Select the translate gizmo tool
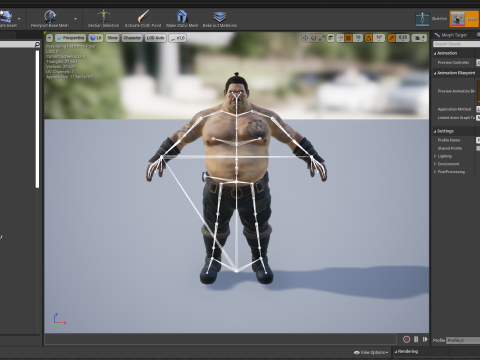Viewport: 480px width, 360px height. [305, 38]
